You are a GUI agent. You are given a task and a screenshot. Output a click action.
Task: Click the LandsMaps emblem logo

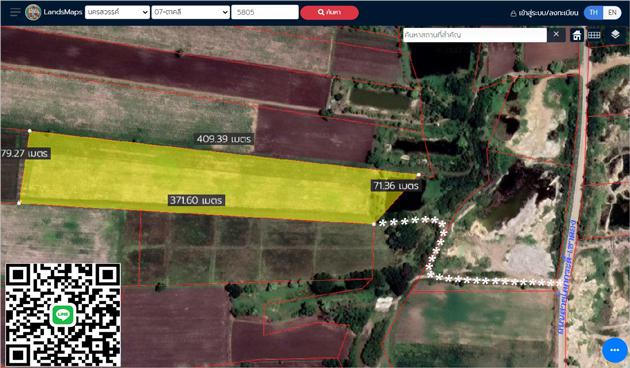33,12
